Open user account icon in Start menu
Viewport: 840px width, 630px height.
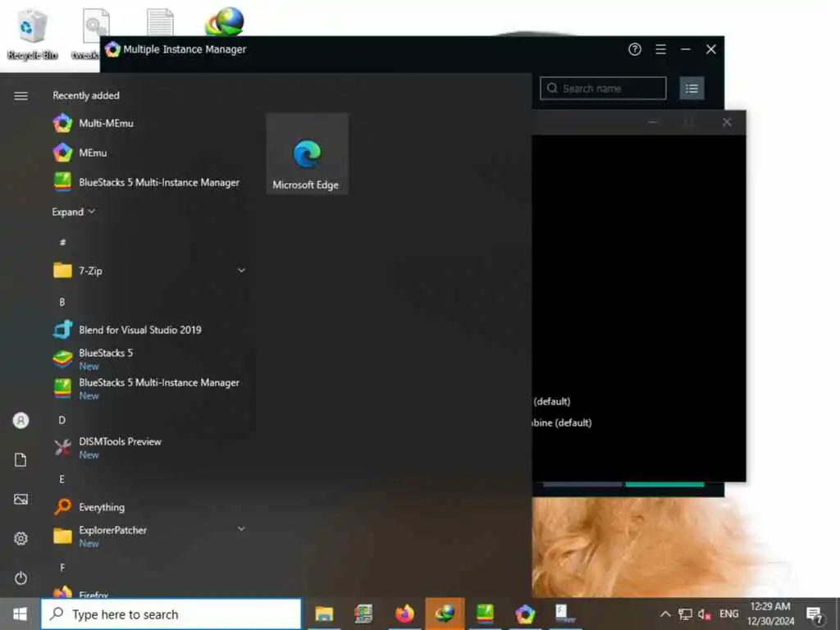click(x=21, y=421)
